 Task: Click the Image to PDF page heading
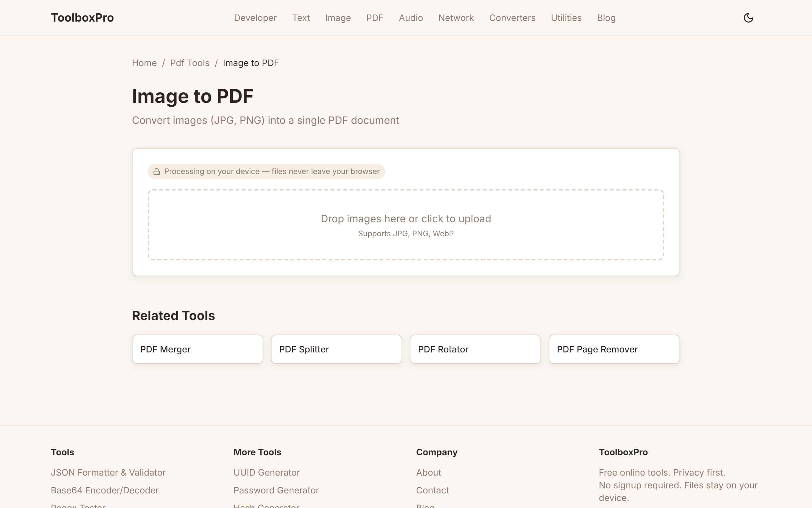(193, 96)
